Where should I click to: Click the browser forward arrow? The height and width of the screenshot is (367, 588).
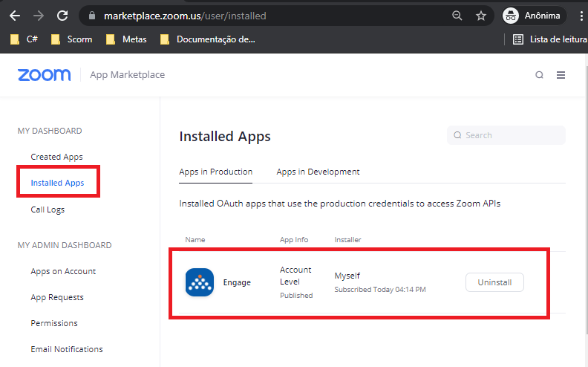(39, 16)
